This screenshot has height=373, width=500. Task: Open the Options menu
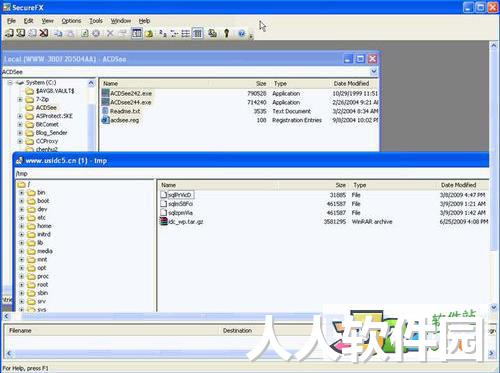(x=71, y=21)
